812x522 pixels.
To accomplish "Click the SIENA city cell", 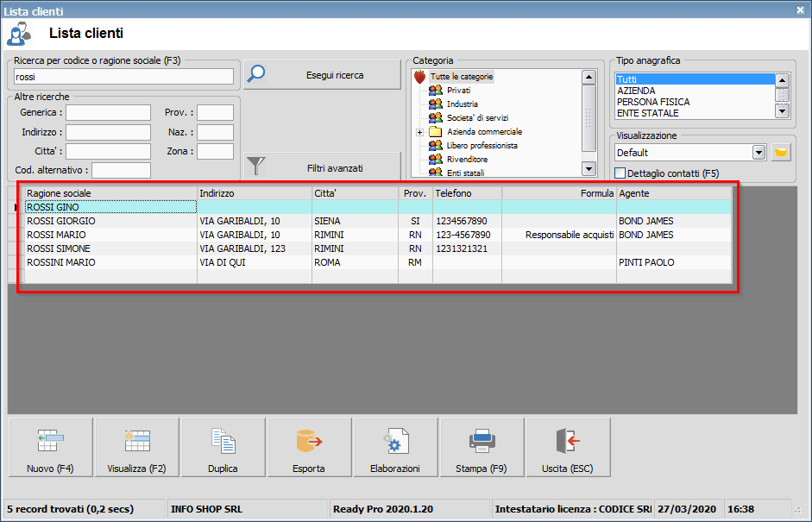I will [x=356, y=221].
